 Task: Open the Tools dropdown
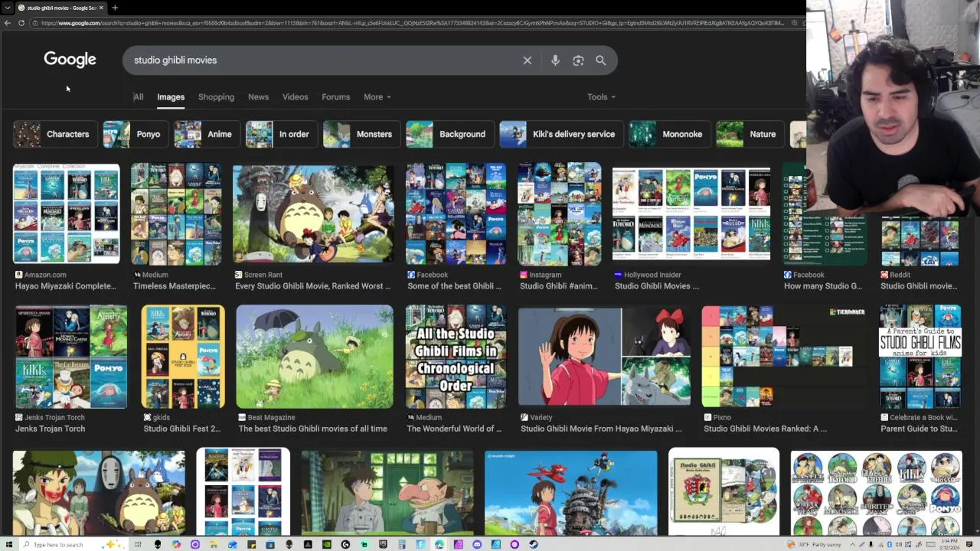tap(601, 97)
